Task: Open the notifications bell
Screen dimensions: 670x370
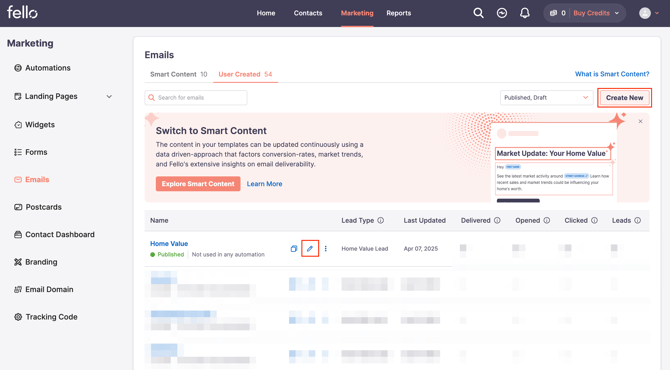Action: pos(525,13)
